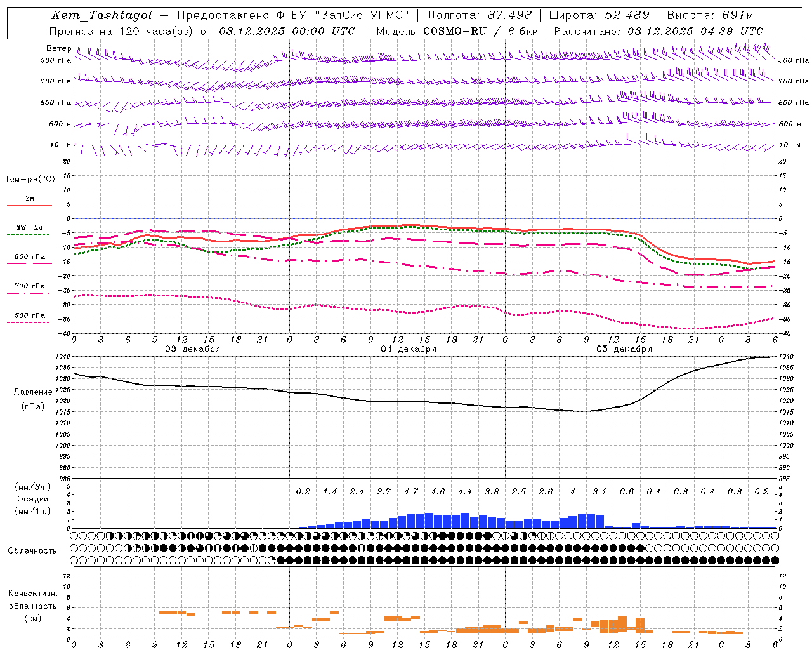812x650 pixels.
Task: Select the Td 2м dew point legend entry
Action: (x=30, y=227)
